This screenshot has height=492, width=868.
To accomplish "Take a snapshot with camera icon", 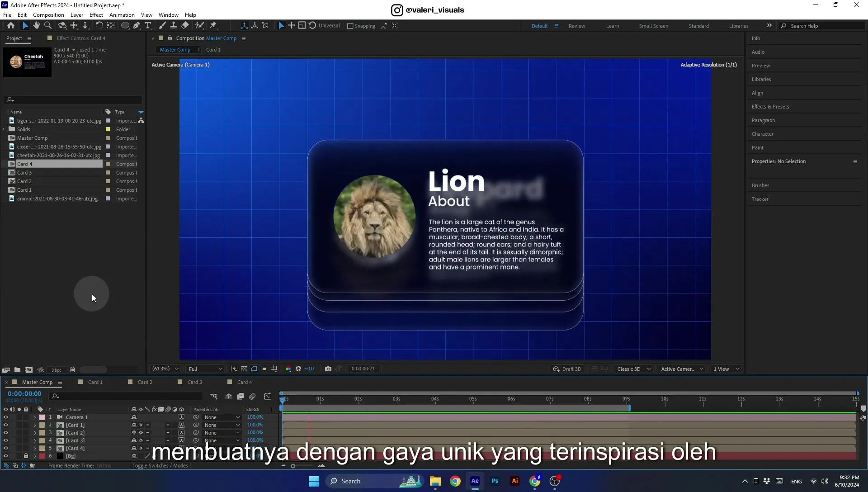I will (328, 369).
